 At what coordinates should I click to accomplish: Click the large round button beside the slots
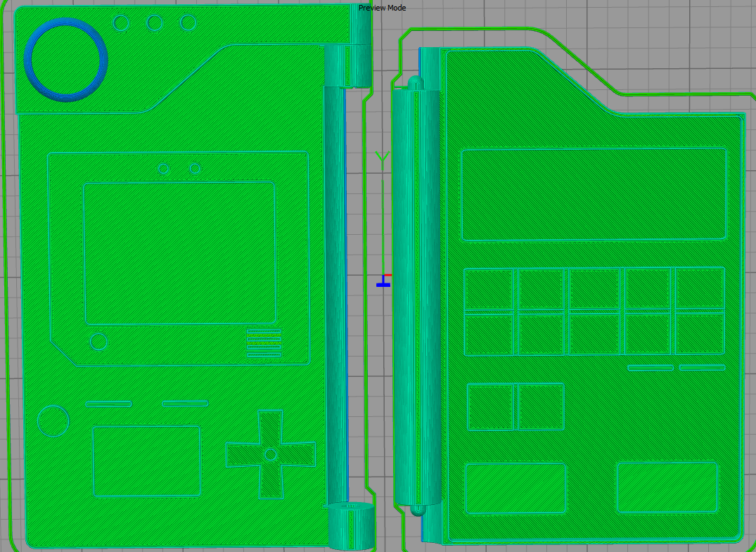pos(53,421)
